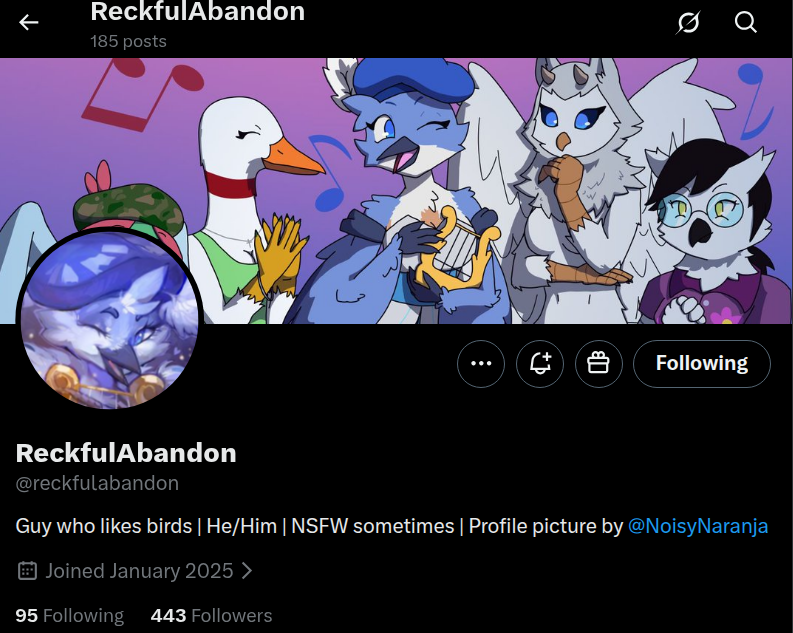This screenshot has width=793, height=633.
Task: Open the three-dot more options button
Action: point(481,364)
